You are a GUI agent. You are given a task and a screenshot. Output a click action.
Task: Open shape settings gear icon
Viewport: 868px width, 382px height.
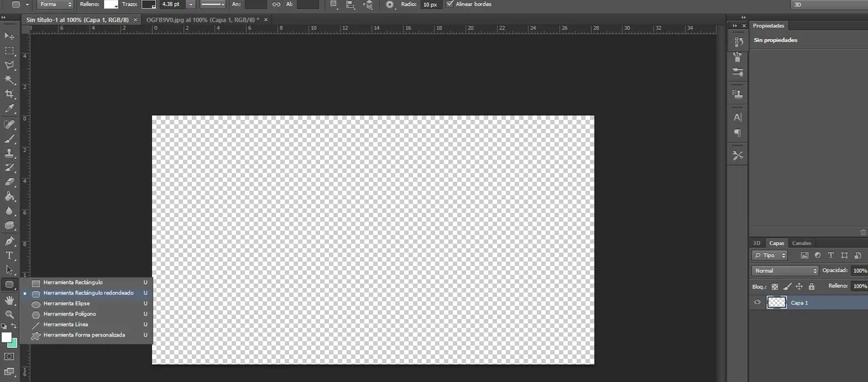click(389, 4)
